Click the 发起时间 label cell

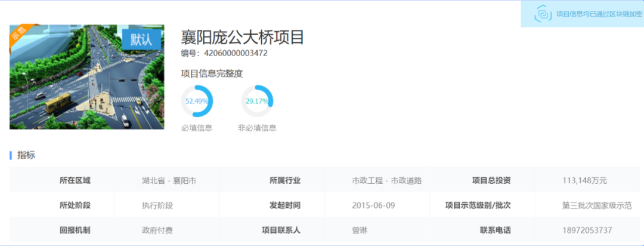pyautogui.click(x=272, y=205)
